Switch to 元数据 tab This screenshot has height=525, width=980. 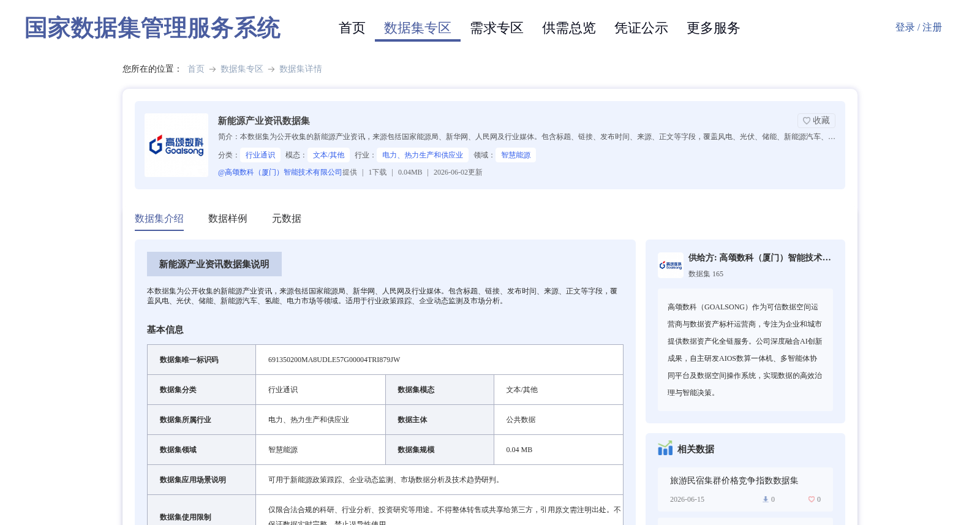(x=287, y=219)
